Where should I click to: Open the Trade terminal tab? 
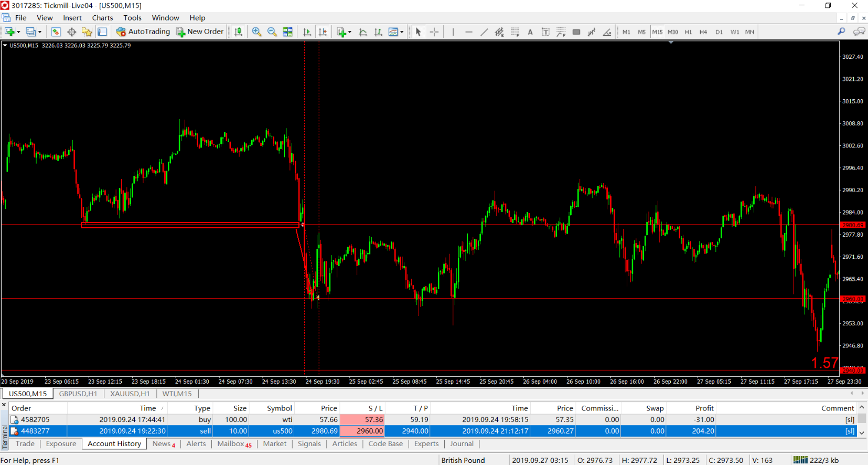click(25, 444)
